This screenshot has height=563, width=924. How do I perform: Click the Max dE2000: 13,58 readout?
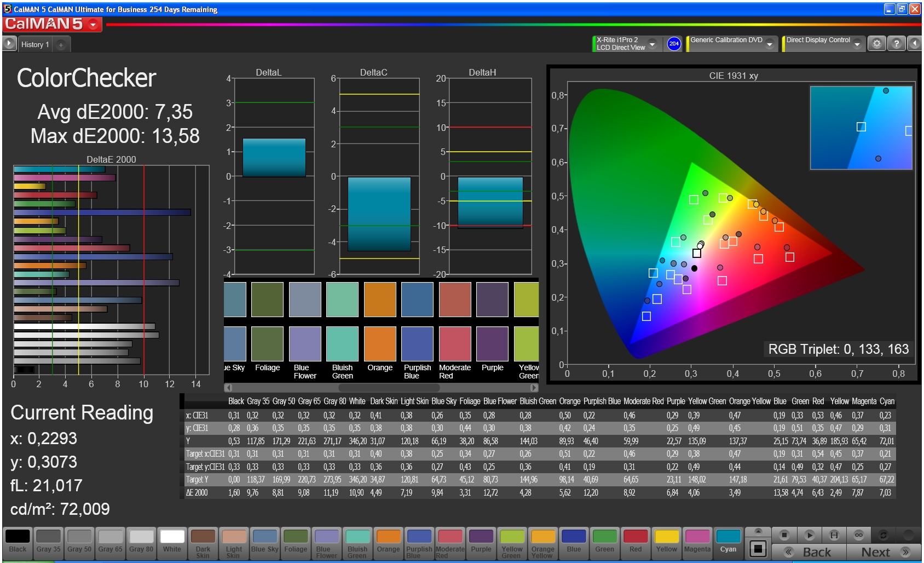[x=115, y=136]
